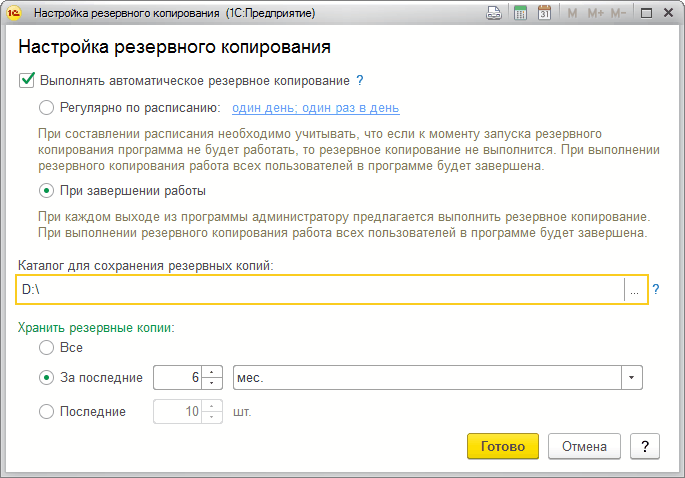
Task: Open the calendar icon in title bar
Action: click(x=544, y=14)
